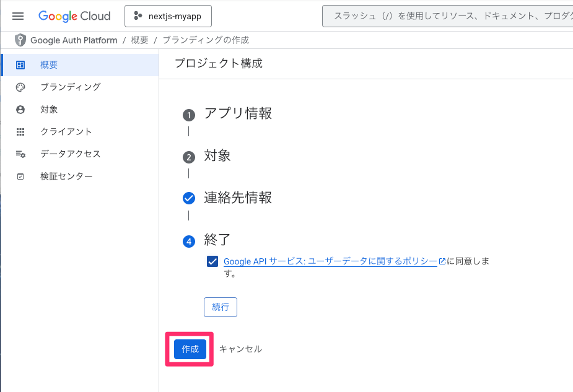Click the top search bar
Viewport: 573px width, 392px height.
click(446, 15)
